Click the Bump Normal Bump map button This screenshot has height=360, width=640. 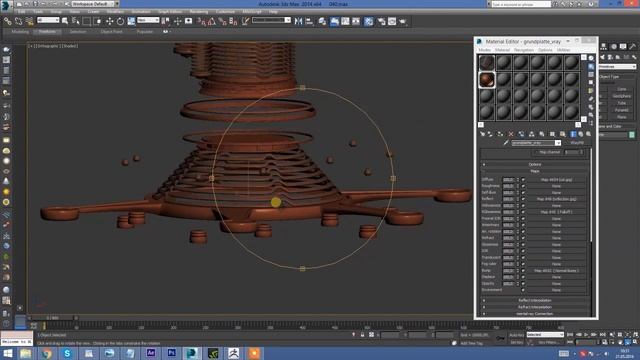point(556,271)
